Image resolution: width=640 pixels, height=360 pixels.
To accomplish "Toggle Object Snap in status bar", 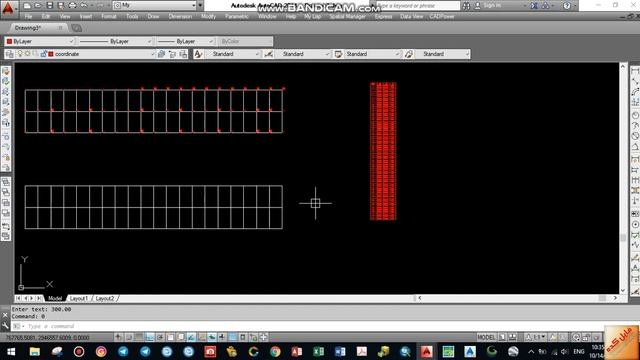I will [x=170, y=337].
